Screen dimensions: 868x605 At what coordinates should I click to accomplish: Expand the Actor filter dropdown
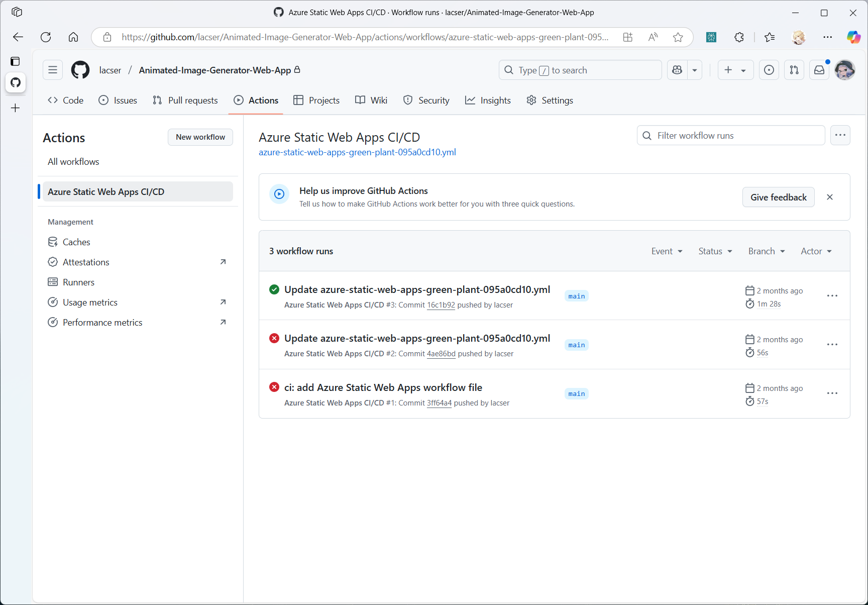(816, 251)
